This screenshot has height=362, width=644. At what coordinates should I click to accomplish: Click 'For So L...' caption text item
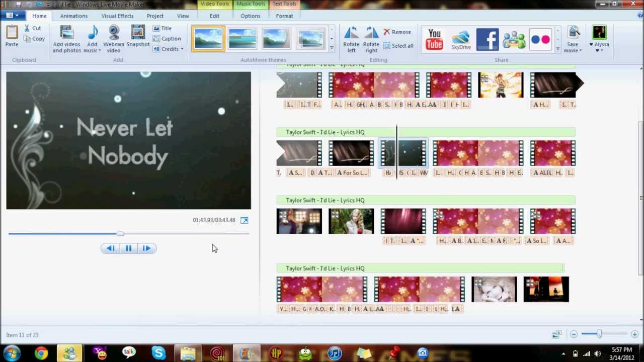coord(352,173)
